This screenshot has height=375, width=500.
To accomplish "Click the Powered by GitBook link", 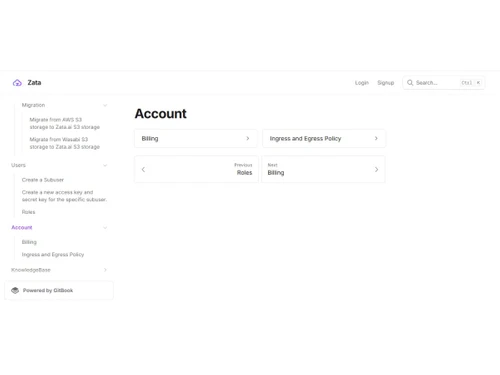I will (x=59, y=290).
